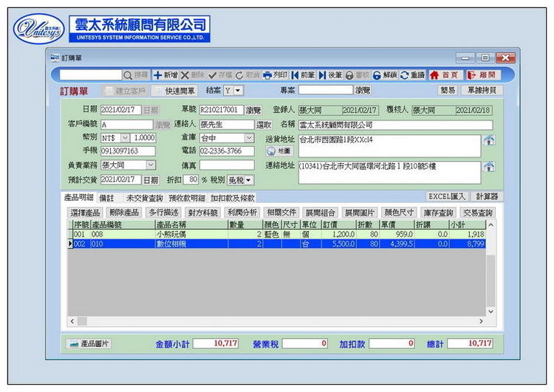Screen dimensions: 554x392
Task: Open the 倉庫 台中 dropdown
Action: coord(249,138)
